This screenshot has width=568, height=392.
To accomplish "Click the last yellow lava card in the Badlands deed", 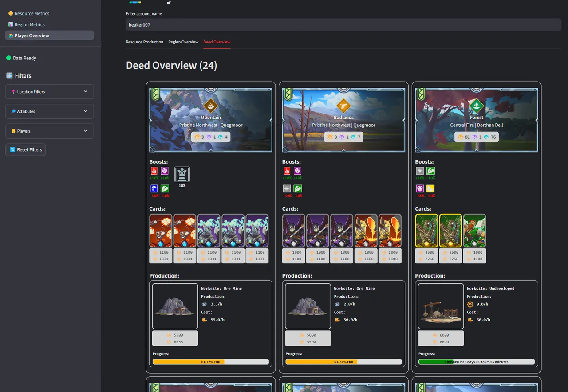I will 390,231.
